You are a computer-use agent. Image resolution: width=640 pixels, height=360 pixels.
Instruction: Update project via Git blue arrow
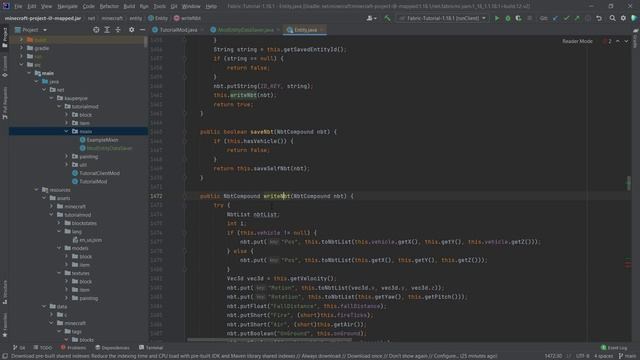[x=555, y=18]
